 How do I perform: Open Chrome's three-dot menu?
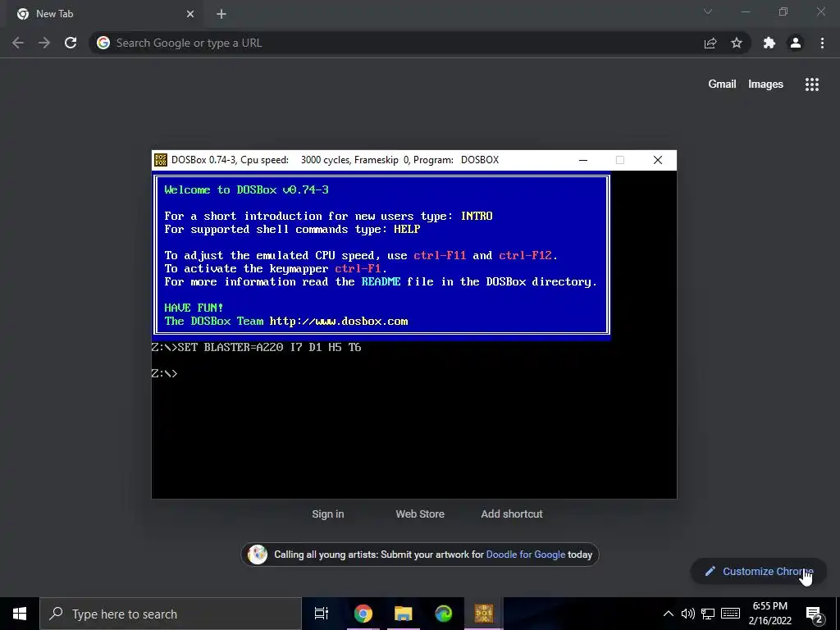pos(822,43)
